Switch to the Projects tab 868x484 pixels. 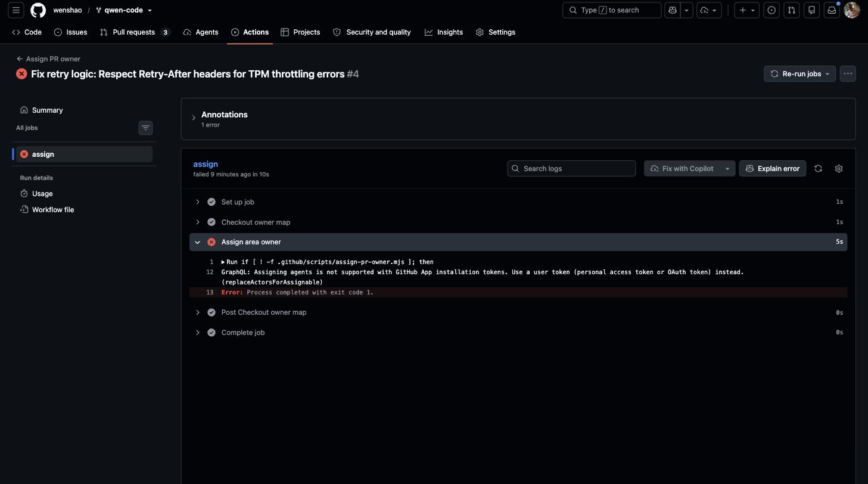pyautogui.click(x=300, y=32)
